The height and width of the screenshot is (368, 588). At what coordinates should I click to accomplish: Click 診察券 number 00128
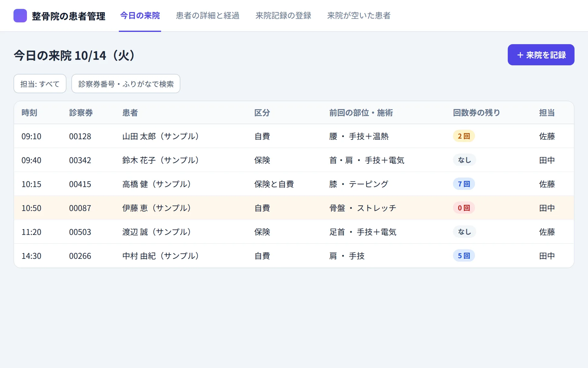[x=80, y=136]
